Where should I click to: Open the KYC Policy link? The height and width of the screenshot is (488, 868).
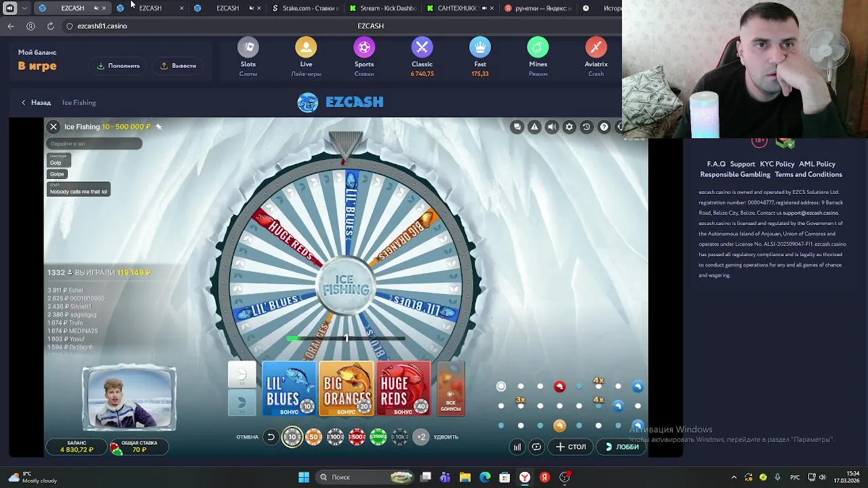[x=777, y=164]
